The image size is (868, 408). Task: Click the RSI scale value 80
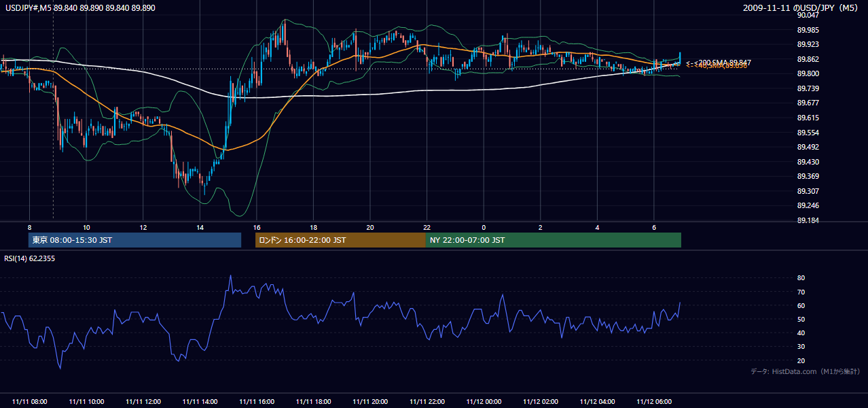pos(801,278)
